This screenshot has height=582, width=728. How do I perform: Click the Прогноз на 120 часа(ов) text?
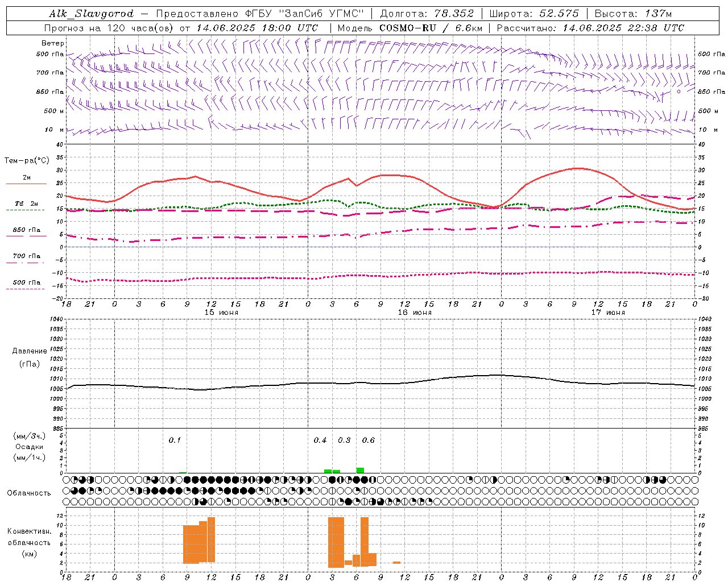(x=109, y=28)
